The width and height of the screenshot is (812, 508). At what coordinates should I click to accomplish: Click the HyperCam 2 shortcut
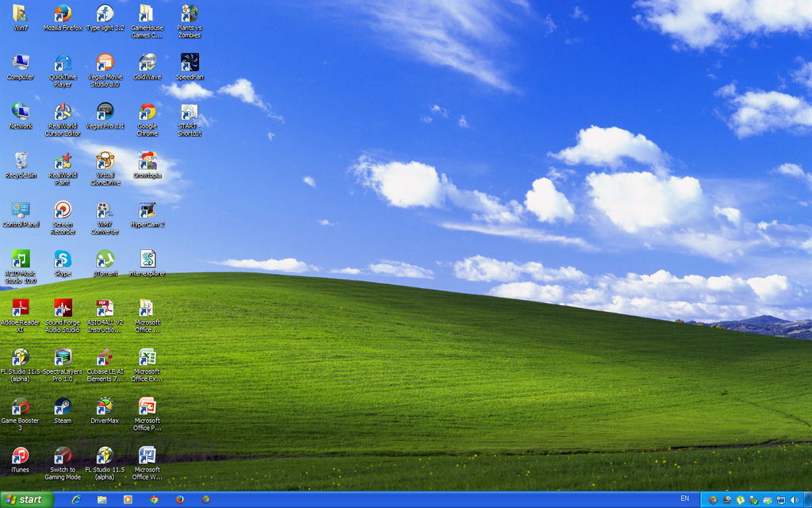click(x=147, y=214)
